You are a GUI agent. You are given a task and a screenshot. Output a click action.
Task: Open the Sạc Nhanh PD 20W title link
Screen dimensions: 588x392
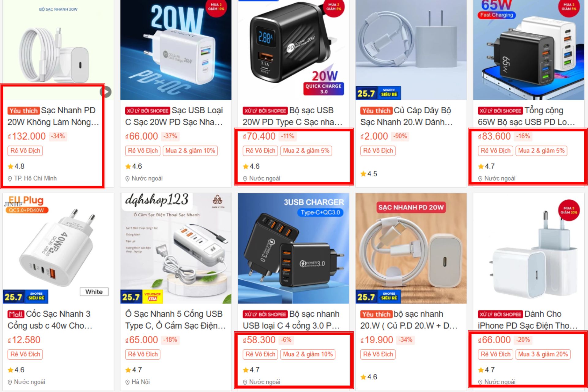[53, 116]
